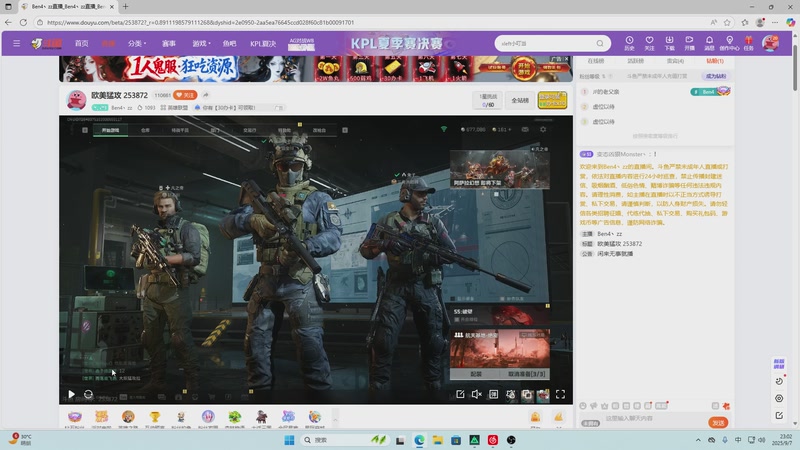The height and width of the screenshot is (450, 800).
Task: Click the golden trophy gift icon
Action: point(155,417)
